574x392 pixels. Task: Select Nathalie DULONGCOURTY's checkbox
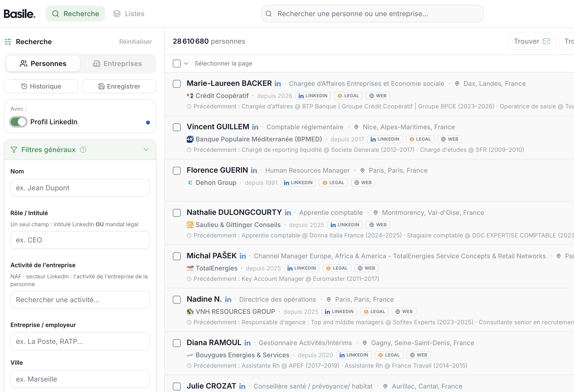[x=177, y=213]
